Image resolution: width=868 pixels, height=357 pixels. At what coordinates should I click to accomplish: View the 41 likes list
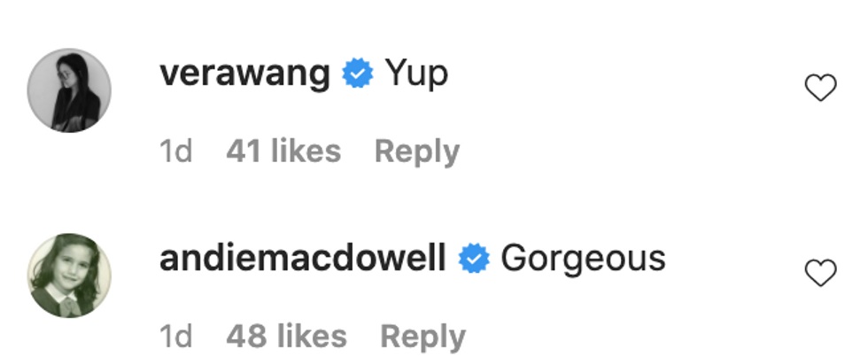pyautogui.click(x=283, y=151)
